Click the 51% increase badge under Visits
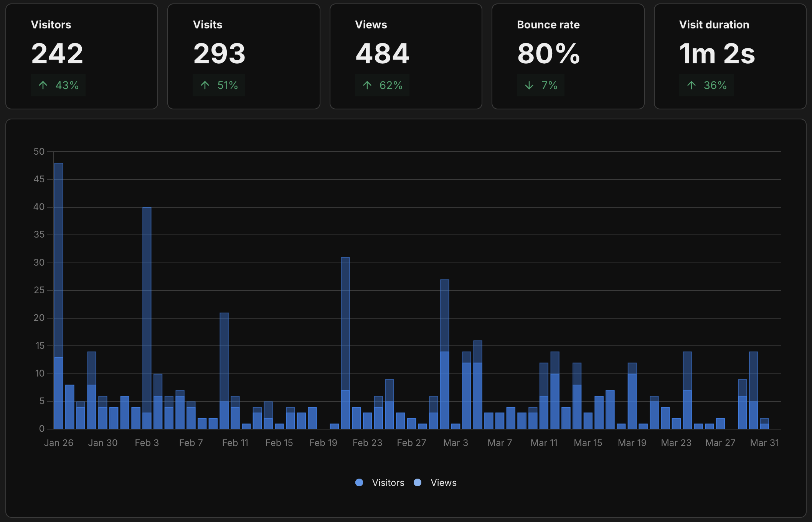Viewport: 812px width, 522px height. [219, 85]
